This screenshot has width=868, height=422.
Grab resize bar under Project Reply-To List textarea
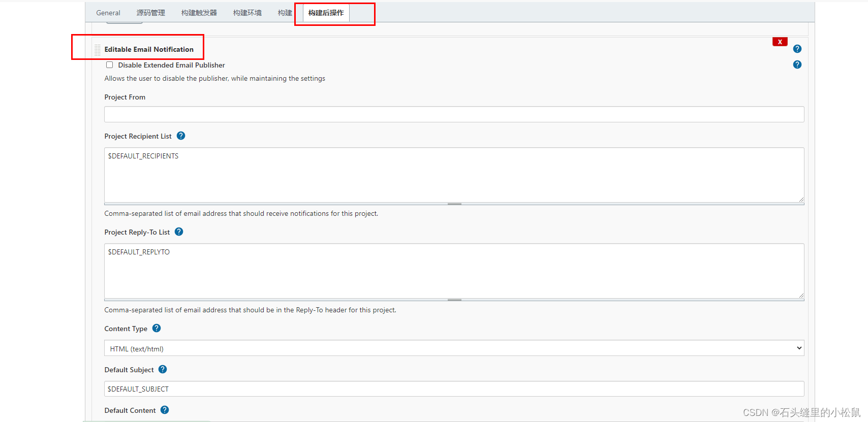click(x=454, y=300)
